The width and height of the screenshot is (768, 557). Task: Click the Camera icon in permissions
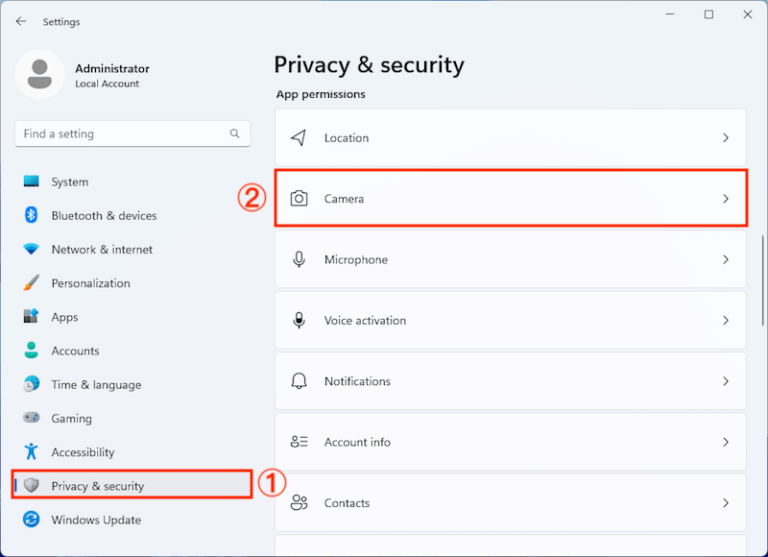299,199
